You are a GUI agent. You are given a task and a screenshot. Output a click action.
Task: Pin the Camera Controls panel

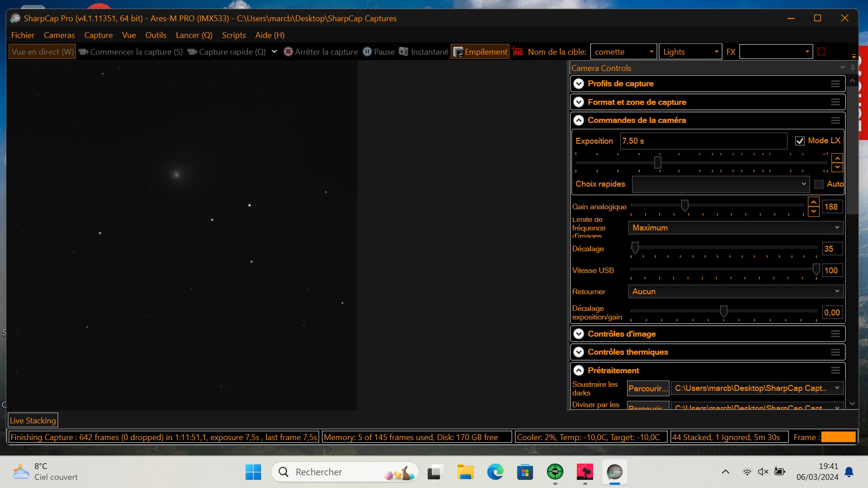coord(853,68)
